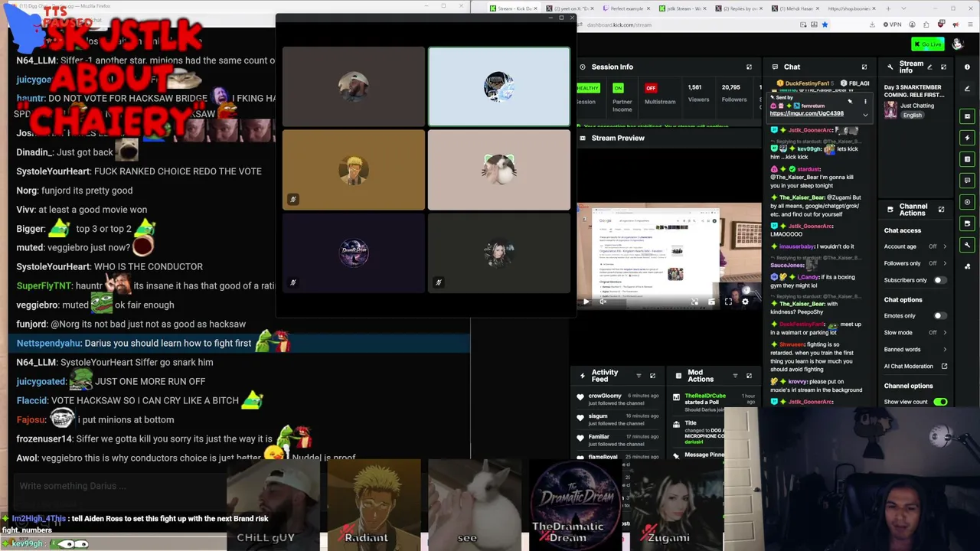Toggle Chat widget in sidebar
Viewport: 980px width, 551px height.
click(968, 181)
